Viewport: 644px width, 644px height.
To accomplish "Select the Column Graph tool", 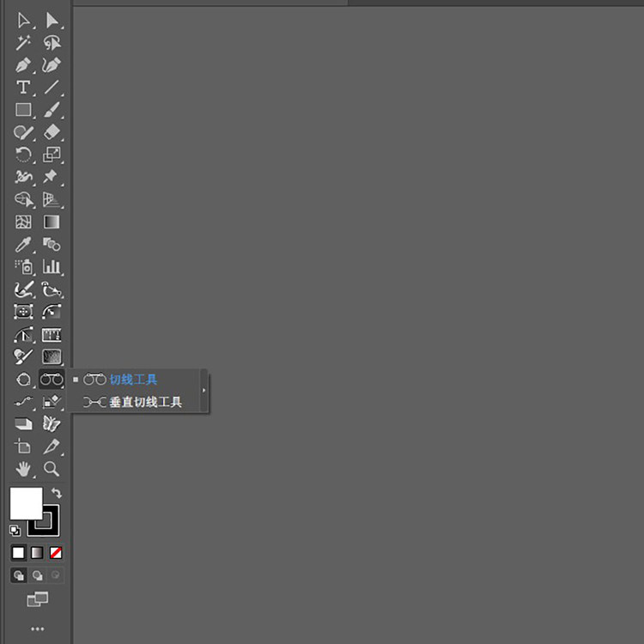I will click(x=52, y=267).
